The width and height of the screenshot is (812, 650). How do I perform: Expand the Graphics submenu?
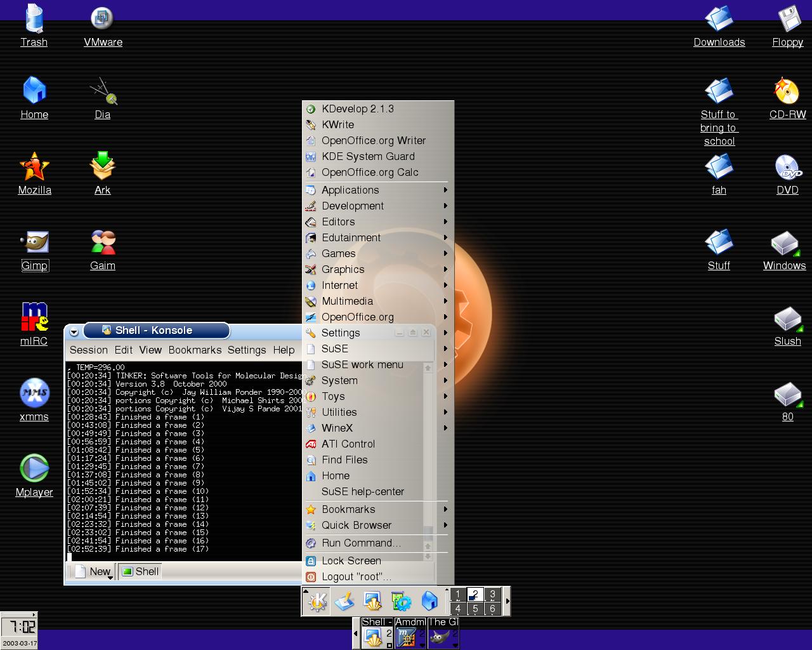tap(377, 269)
